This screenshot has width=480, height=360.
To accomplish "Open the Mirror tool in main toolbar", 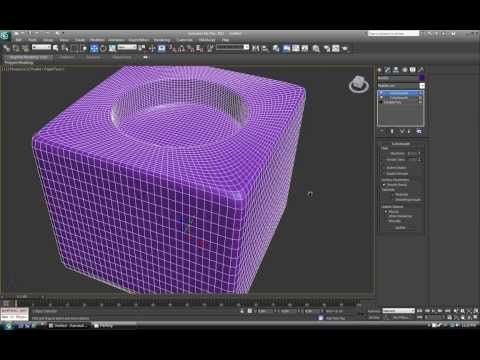I will tap(255, 48).
